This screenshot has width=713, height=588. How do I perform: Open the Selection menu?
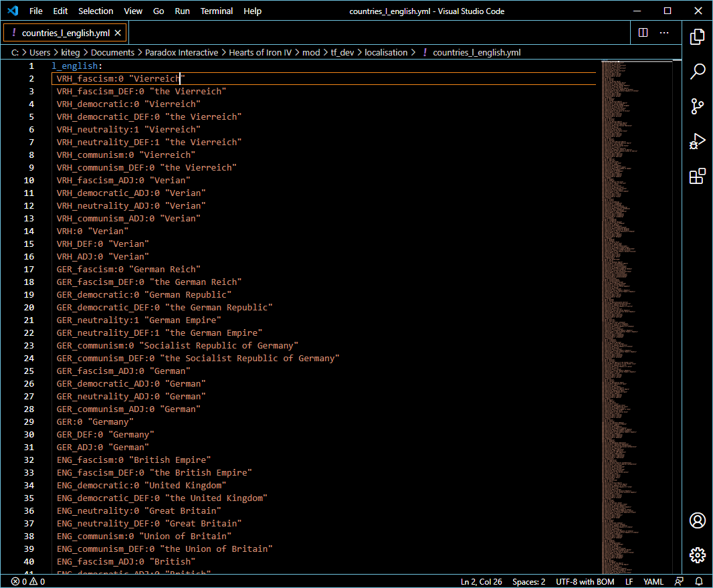[96, 11]
